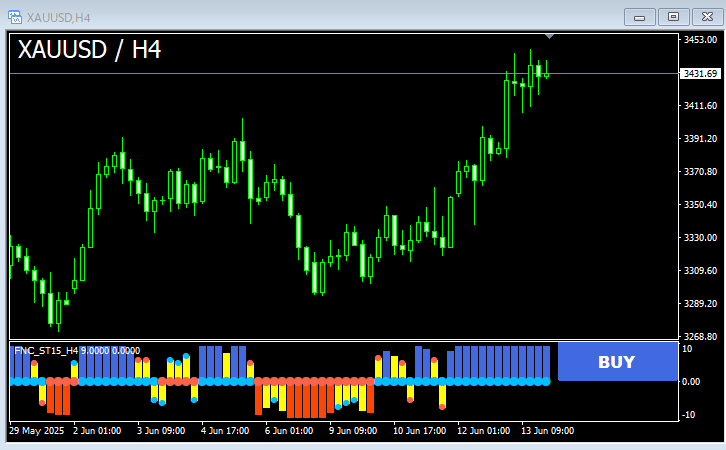
Task: Click the XAUUSD,H4 chart window icon
Action: [15, 18]
